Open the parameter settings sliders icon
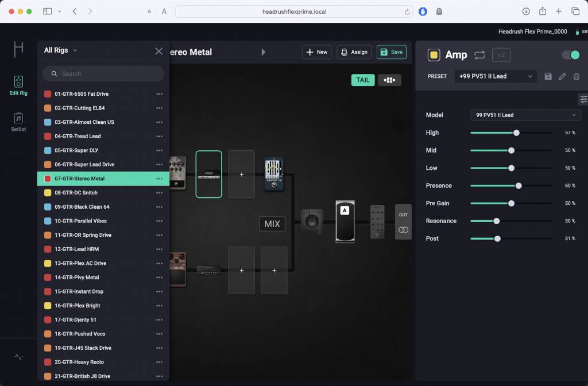 click(x=583, y=99)
